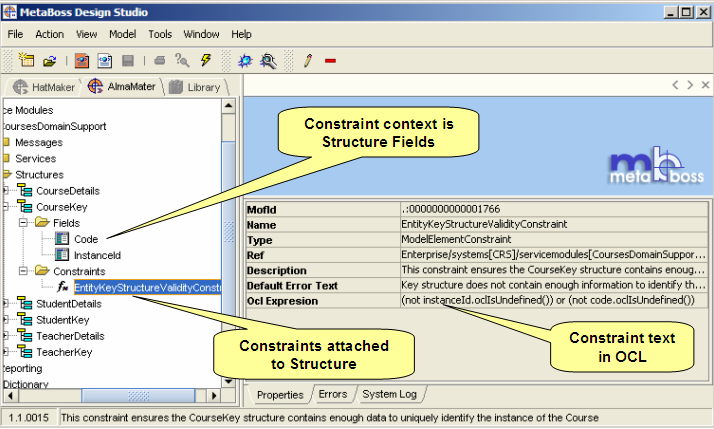Click the horizontal scroll right arrow
This screenshot has width=714, height=429.
coord(214,395)
